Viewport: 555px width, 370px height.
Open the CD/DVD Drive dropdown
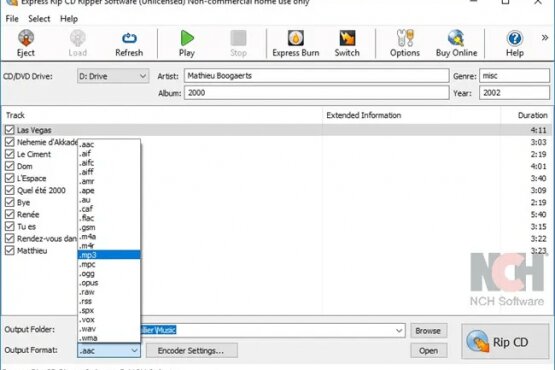113,76
